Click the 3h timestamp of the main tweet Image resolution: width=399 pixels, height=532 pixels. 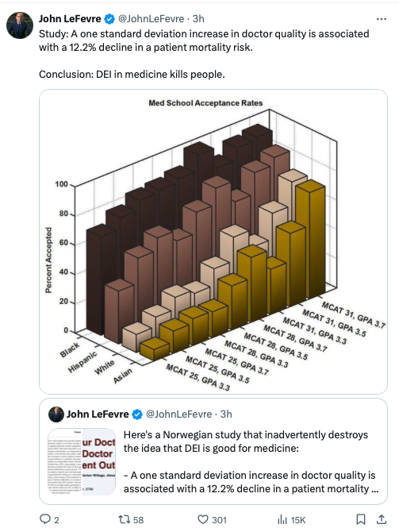pos(198,19)
